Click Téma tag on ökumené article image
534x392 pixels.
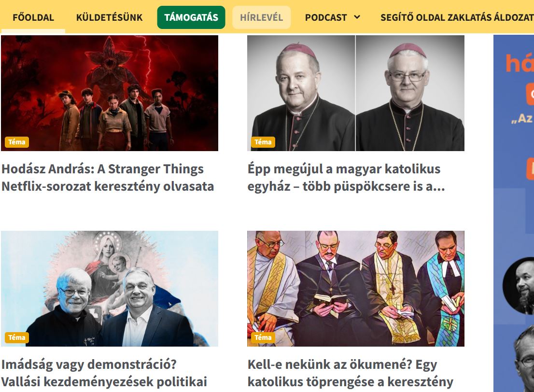click(x=263, y=337)
